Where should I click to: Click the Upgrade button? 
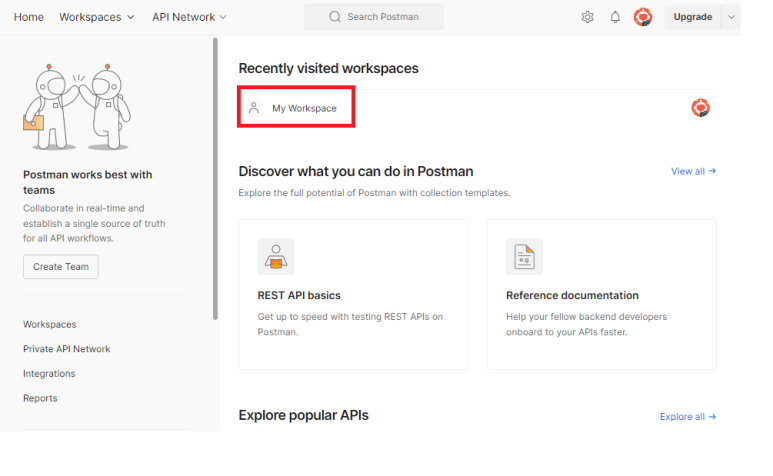(693, 17)
